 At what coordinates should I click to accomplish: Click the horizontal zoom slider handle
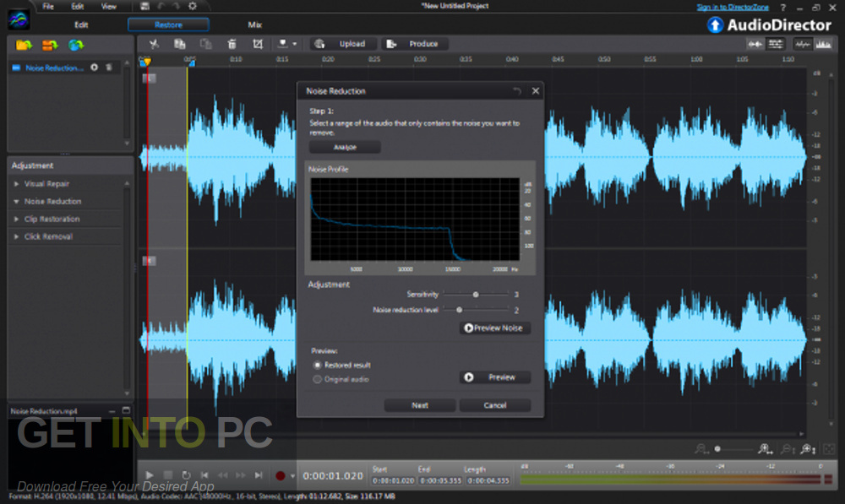717,448
